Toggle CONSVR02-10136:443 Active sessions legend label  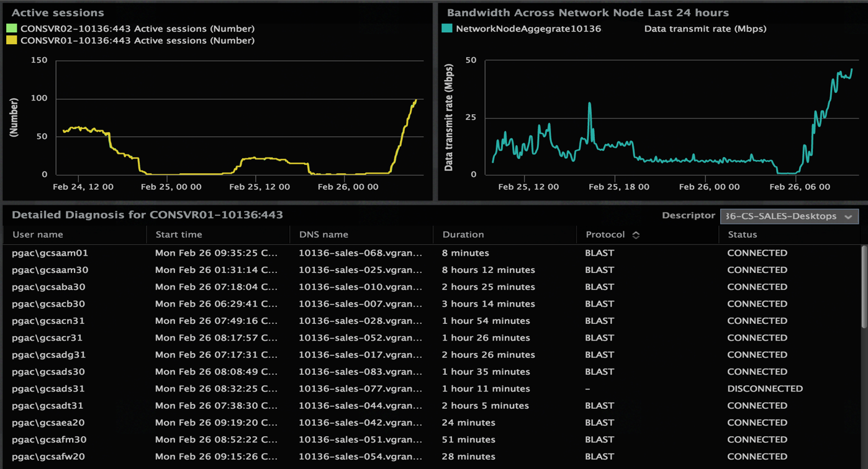click(137, 29)
